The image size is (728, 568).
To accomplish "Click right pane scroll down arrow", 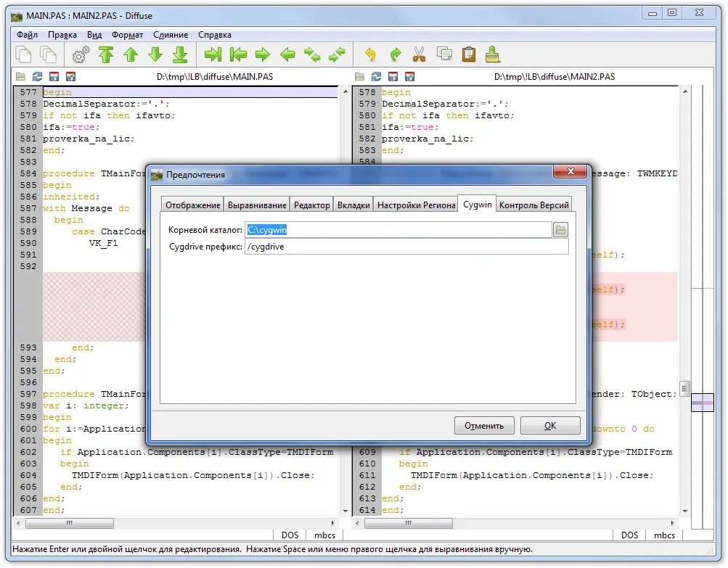I will 685,511.
